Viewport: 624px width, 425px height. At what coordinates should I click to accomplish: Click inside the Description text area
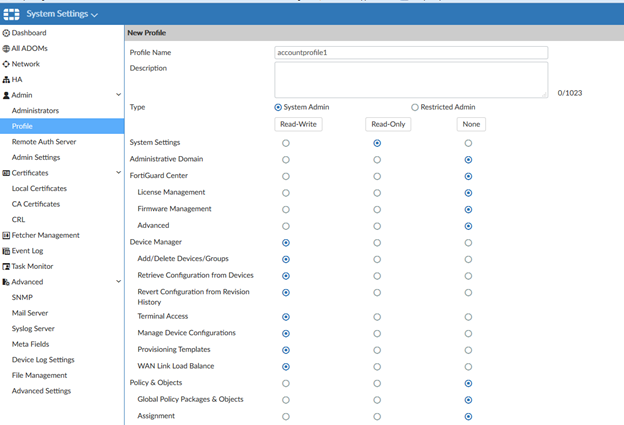411,79
